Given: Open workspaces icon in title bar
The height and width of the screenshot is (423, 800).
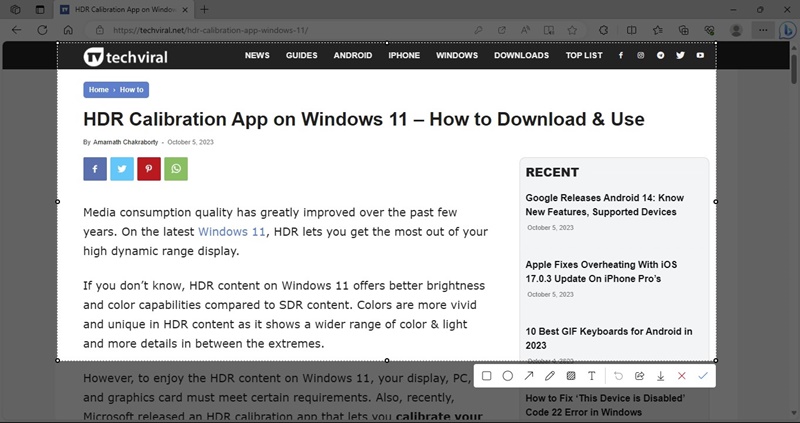Looking at the screenshot, I should [15, 10].
